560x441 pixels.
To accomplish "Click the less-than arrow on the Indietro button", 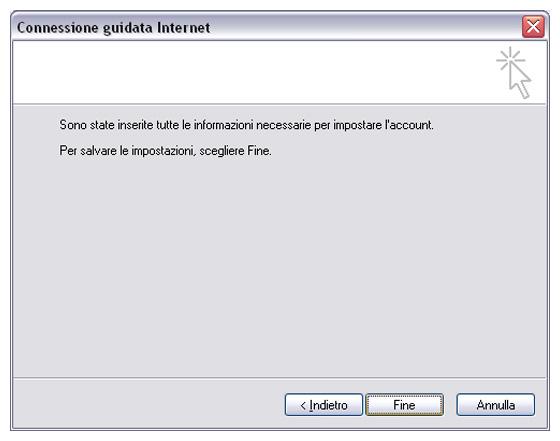I will (x=303, y=405).
